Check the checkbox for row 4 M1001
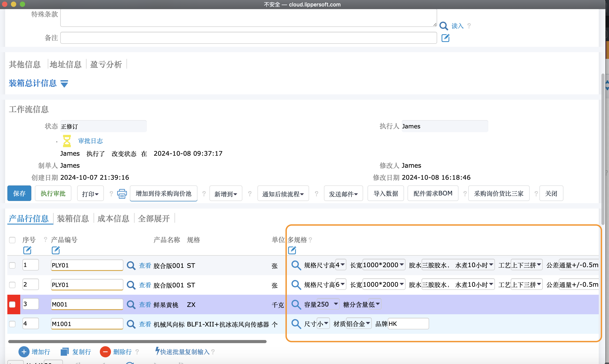This screenshot has width=609, height=364. coord(12,324)
